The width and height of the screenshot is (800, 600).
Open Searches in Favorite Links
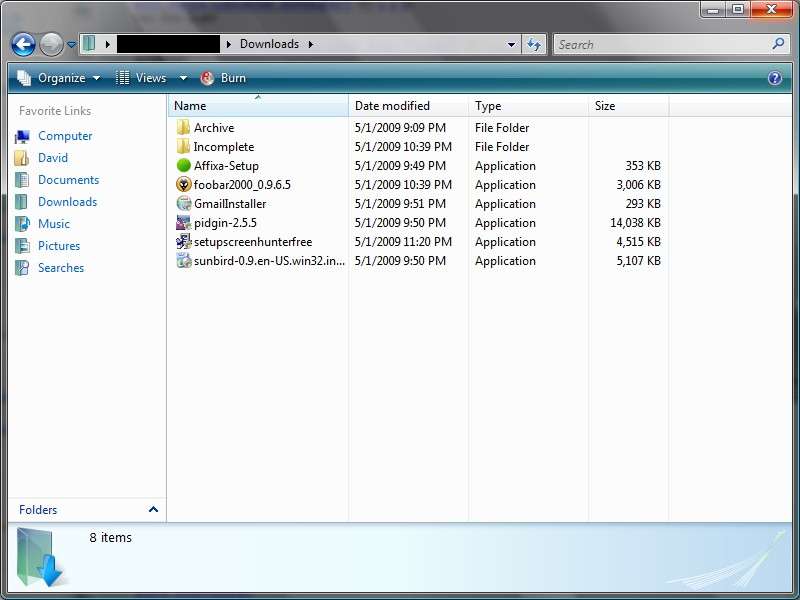tap(61, 268)
